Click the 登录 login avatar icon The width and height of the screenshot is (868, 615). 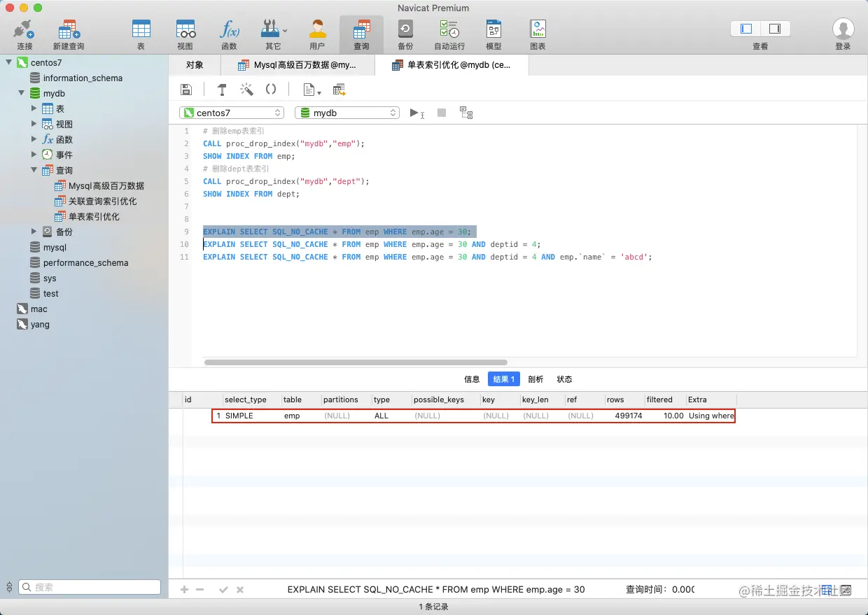point(843,29)
